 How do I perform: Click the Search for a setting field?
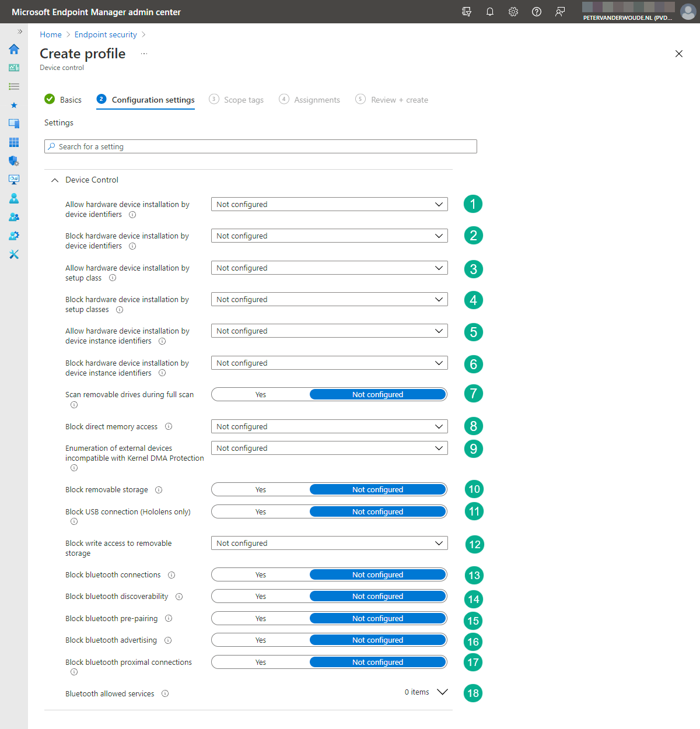[x=260, y=146]
